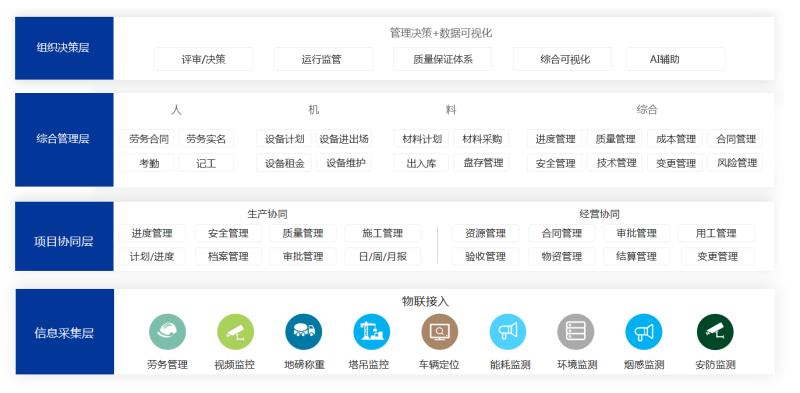Click the 物联接入 heading

point(426,301)
